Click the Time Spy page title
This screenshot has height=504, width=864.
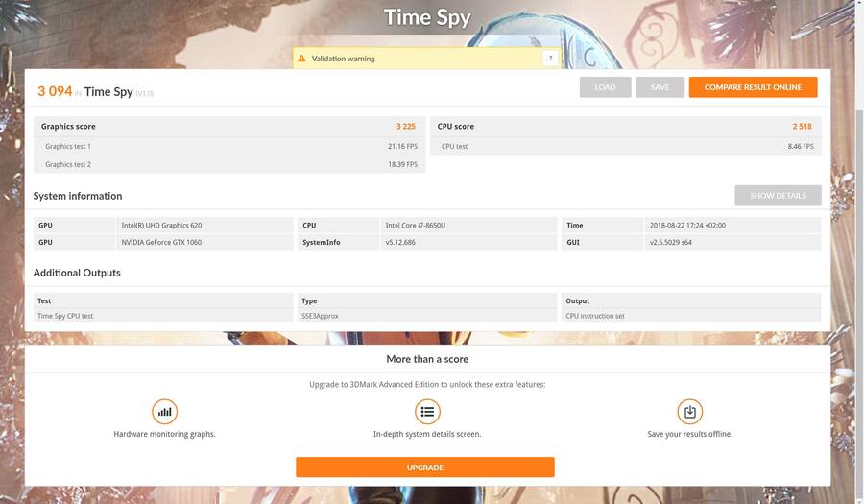[x=427, y=17]
